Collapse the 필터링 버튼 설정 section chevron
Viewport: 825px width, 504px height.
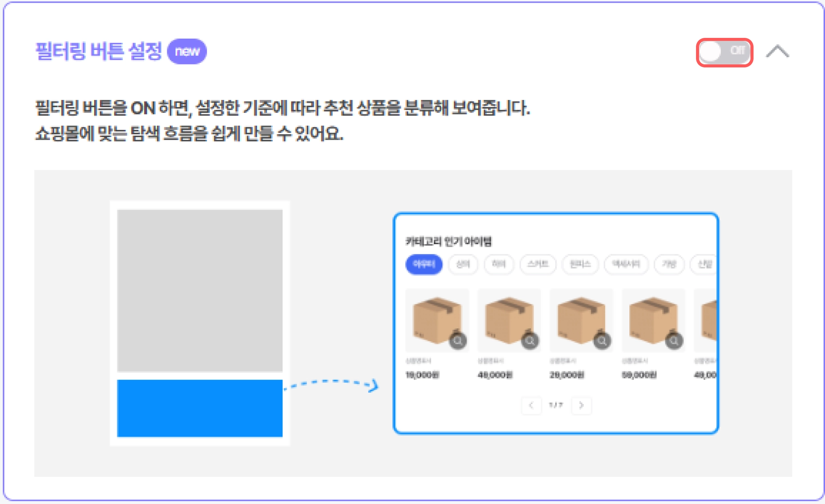(x=777, y=52)
